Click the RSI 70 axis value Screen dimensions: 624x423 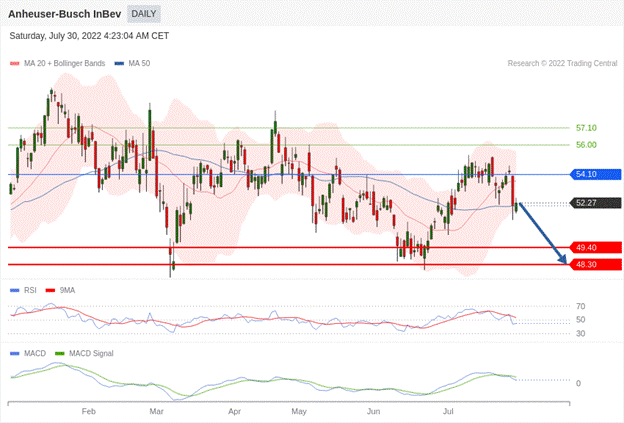(x=581, y=306)
